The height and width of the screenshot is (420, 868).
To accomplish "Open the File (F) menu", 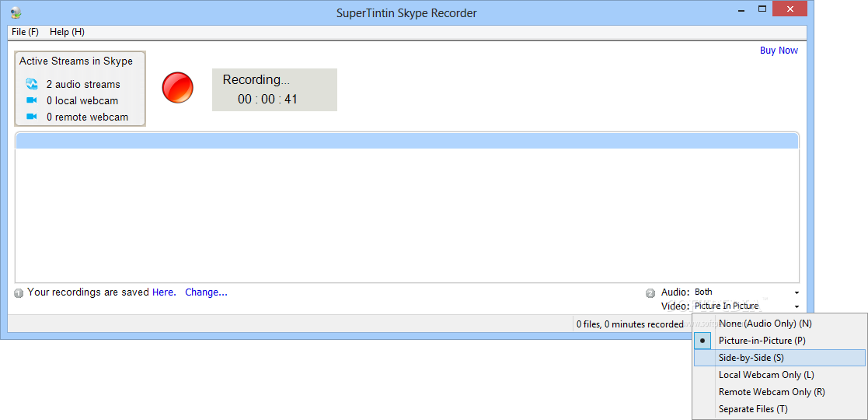I will (25, 32).
